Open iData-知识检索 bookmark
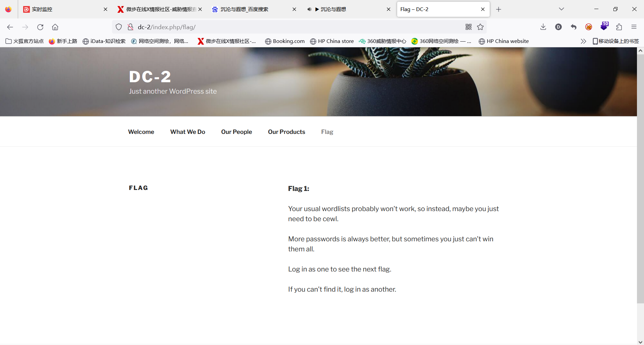The image size is (644, 345). [104, 41]
